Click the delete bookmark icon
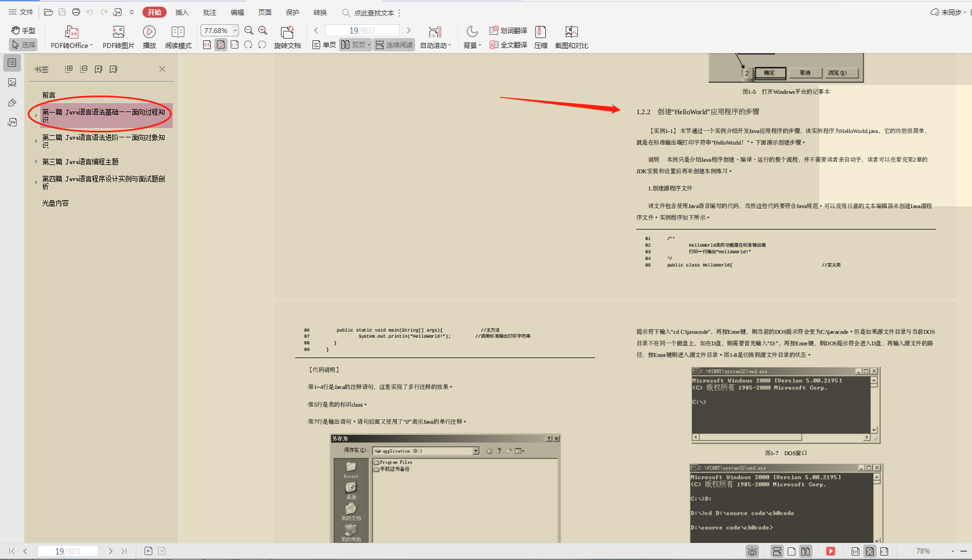The image size is (972, 560). (x=113, y=69)
